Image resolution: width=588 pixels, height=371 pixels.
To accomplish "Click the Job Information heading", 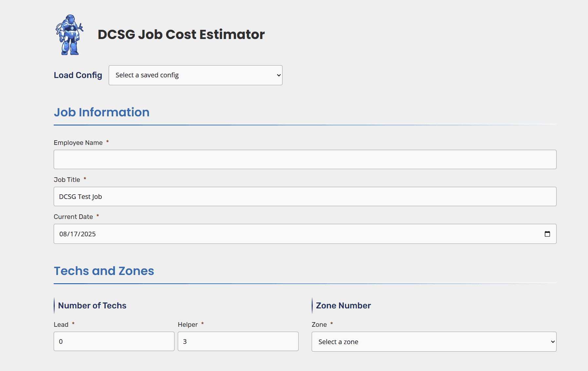I will 101,112.
